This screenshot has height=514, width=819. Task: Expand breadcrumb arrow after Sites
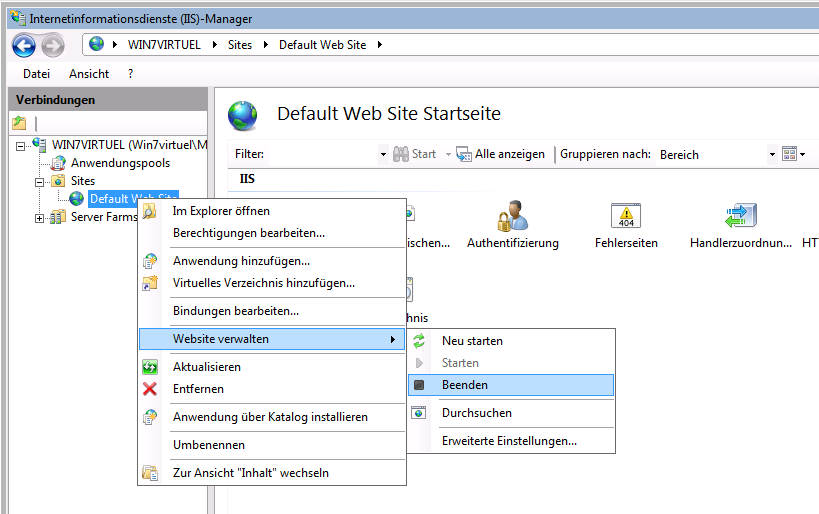266,45
